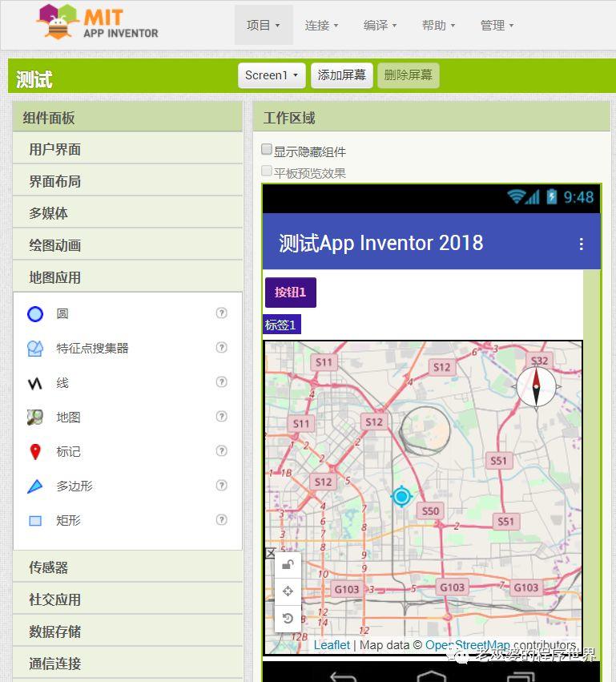Select the red 标记 marker icon
Viewport: 616px width, 682px height.
coord(35,451)
